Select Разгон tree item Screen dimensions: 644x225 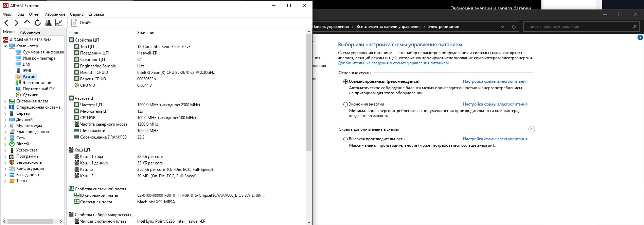point(26,77)
